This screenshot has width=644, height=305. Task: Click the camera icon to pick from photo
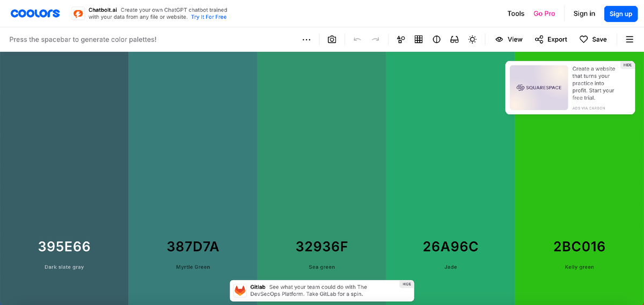coord(332,39)
